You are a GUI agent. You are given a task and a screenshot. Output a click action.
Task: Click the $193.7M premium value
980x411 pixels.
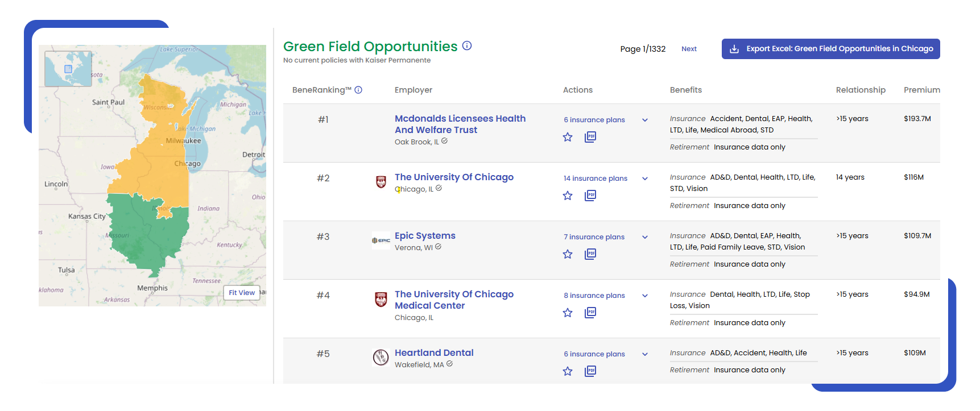point(917,119)
